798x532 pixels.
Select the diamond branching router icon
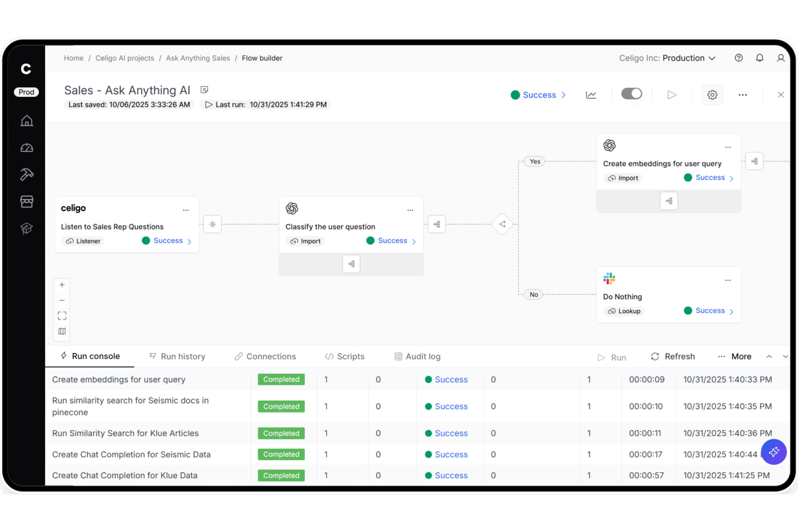click(502, 224)
